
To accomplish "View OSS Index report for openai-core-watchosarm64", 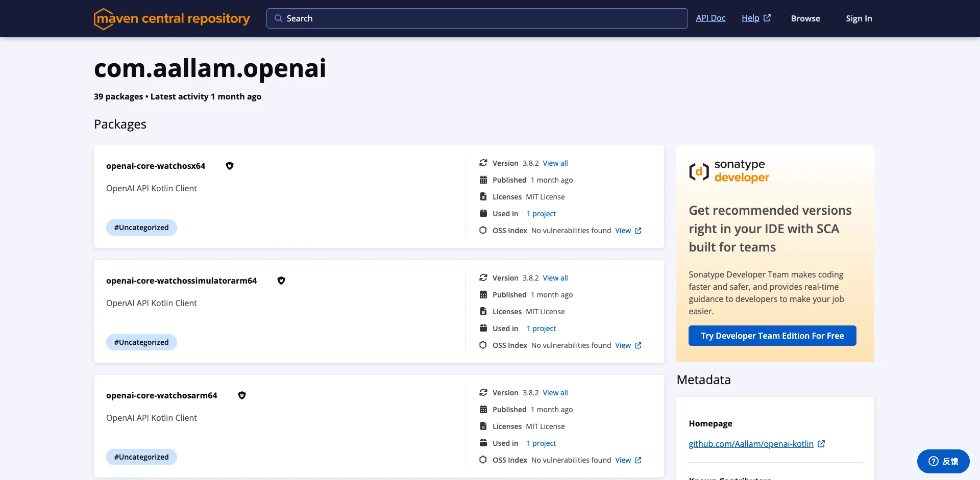I will tap(623, 460).
